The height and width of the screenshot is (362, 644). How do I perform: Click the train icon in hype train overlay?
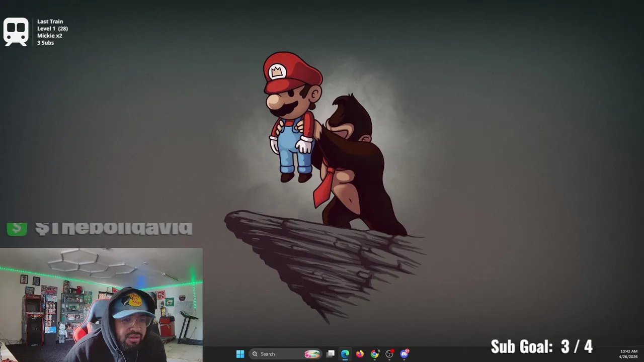point(16,32)
